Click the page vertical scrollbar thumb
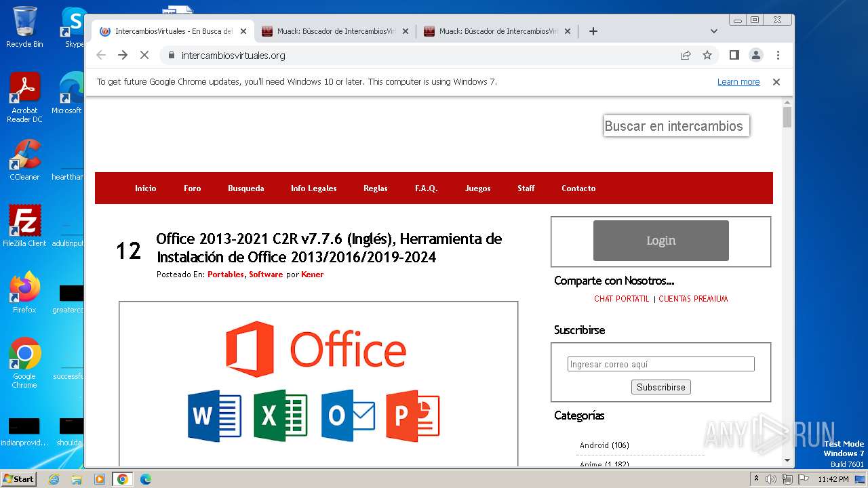The image size is (868, 488). coord(787,117)
